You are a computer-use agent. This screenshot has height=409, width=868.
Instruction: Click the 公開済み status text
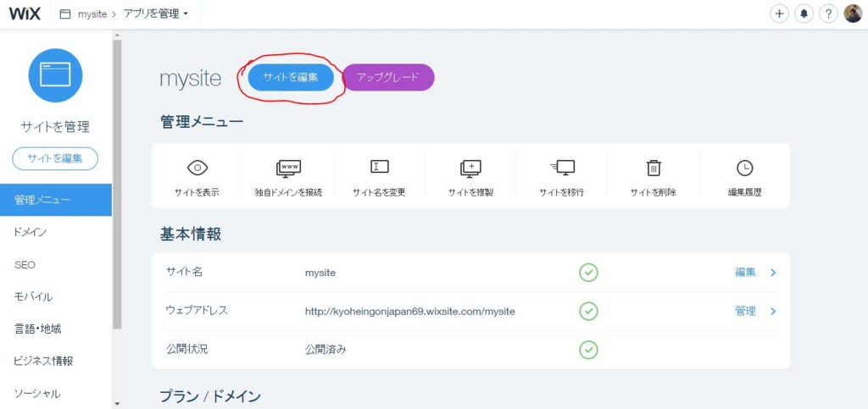(325, 350)
